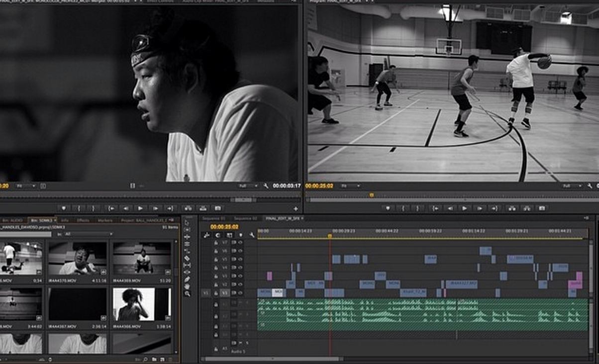The width and height of the screenshot is (599, 364).
Task: Click the Program monitor playhead on scrub bar
Action: 371,195
